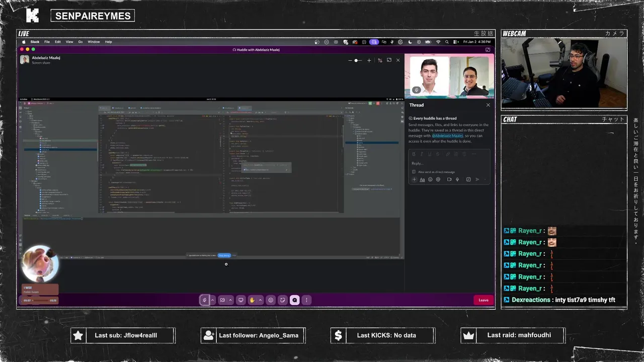The width and height of the screenshot is (644, 362).
Task: Open send options arrow next to send
Action: (x=485, y=179)
